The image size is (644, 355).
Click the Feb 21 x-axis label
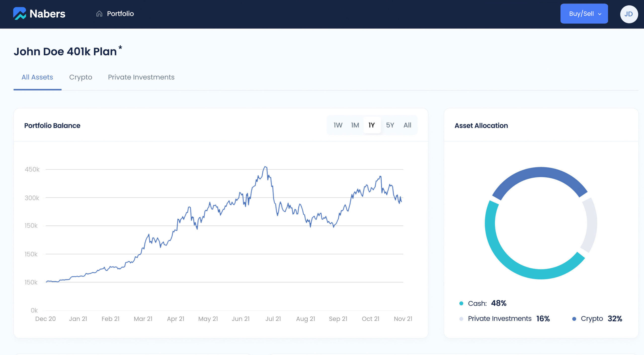point(110,319)
